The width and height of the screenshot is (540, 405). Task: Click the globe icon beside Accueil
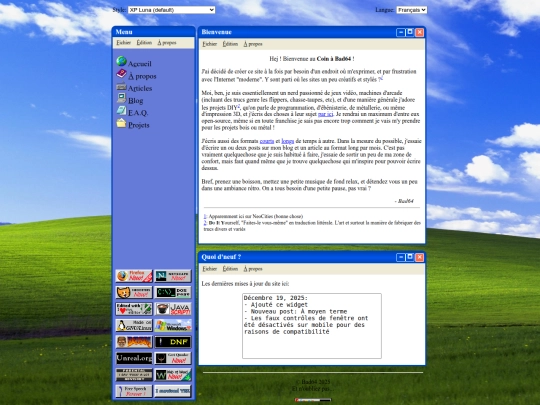tap(121, 61)
